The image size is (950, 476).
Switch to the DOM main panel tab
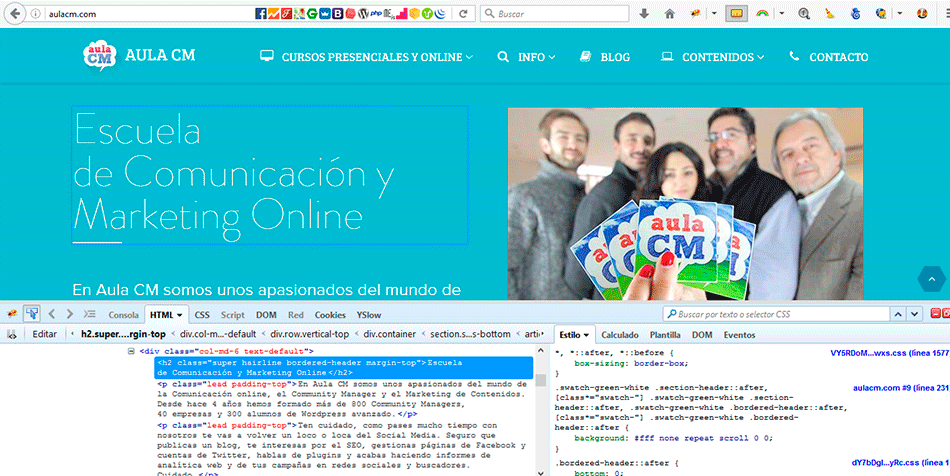[266, 315]
